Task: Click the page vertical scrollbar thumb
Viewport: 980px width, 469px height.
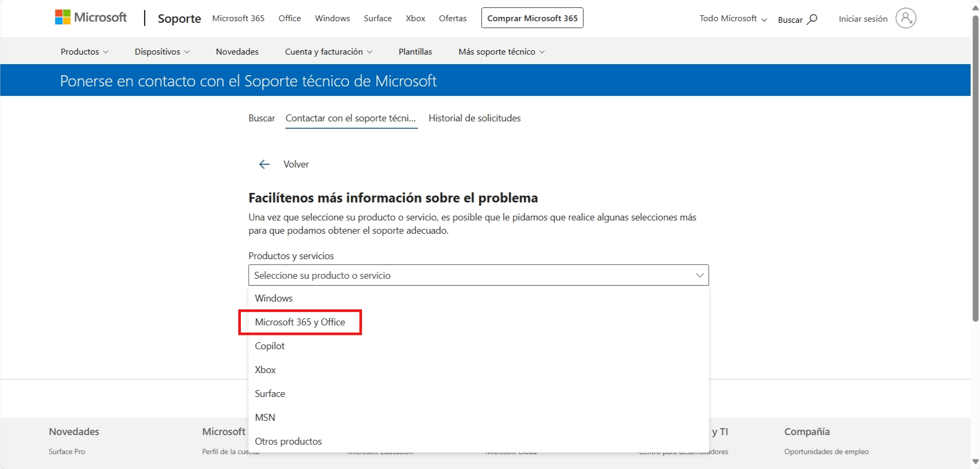Action: pos(975,168)
